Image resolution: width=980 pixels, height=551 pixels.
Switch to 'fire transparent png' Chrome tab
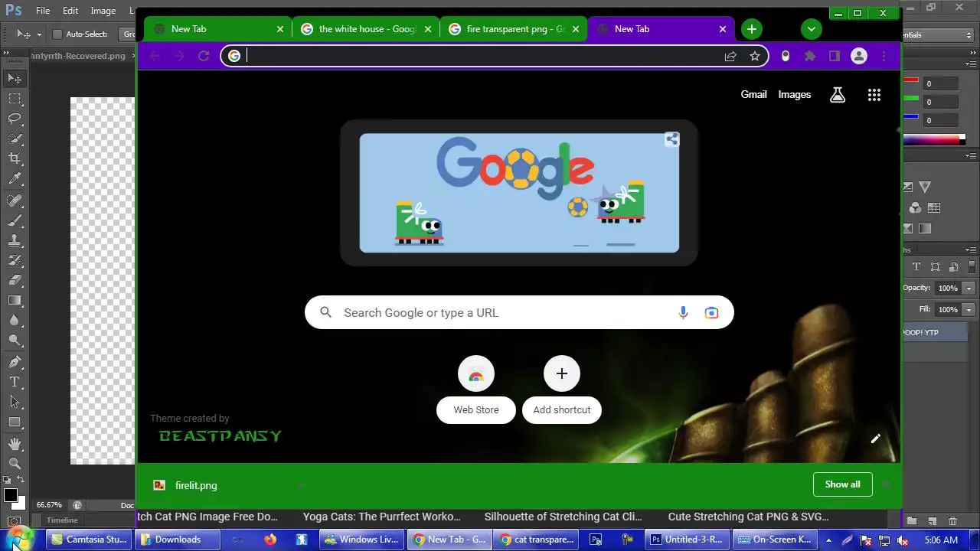[x=513, y=29]
